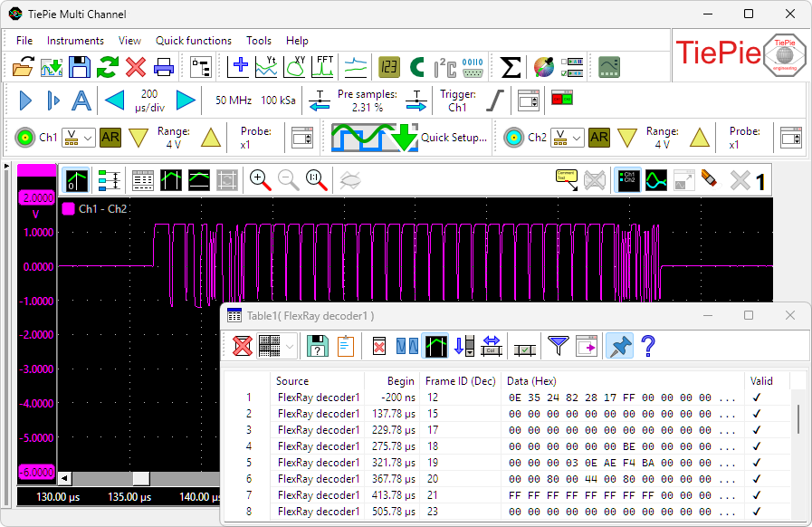Click the Sigma math icon
The height and width of the screenshot is (527, 812).
510,67
